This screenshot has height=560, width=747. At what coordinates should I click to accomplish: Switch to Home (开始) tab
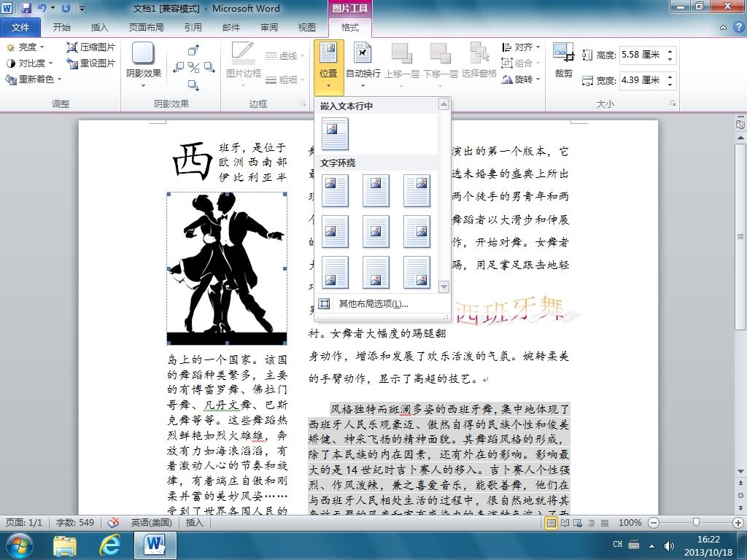point(61,28)
